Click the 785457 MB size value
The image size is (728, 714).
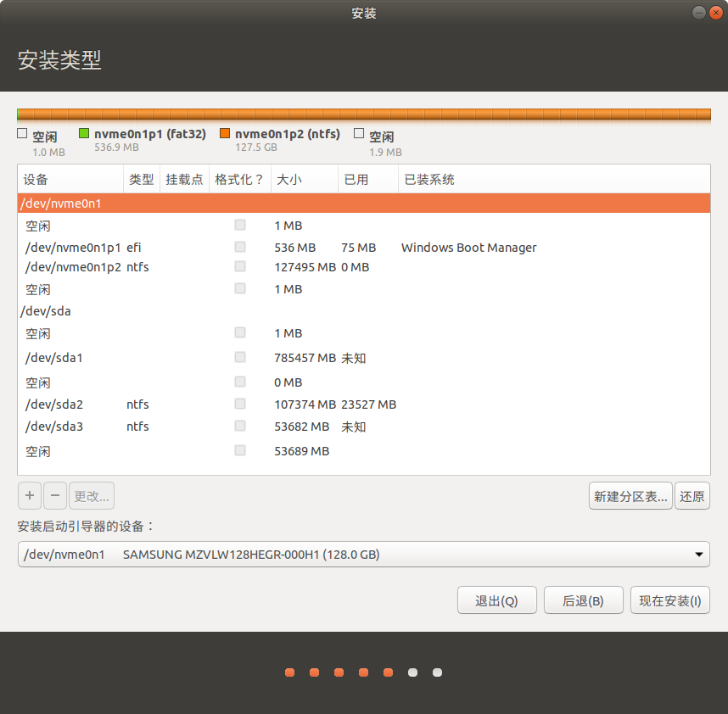coord(305,358)
